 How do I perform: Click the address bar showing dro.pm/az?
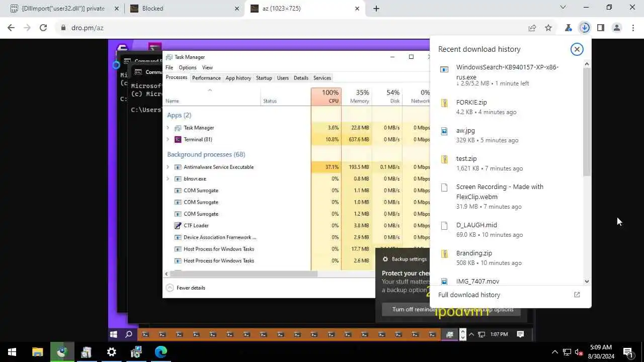(292, 28)
